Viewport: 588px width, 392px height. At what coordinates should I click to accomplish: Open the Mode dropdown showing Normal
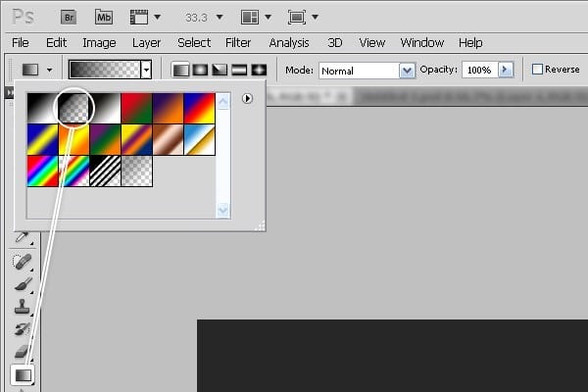(367, 71)
